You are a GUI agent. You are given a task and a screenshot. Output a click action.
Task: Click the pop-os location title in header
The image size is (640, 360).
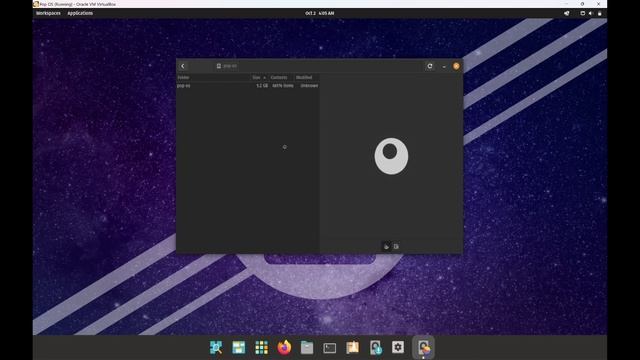227,66
